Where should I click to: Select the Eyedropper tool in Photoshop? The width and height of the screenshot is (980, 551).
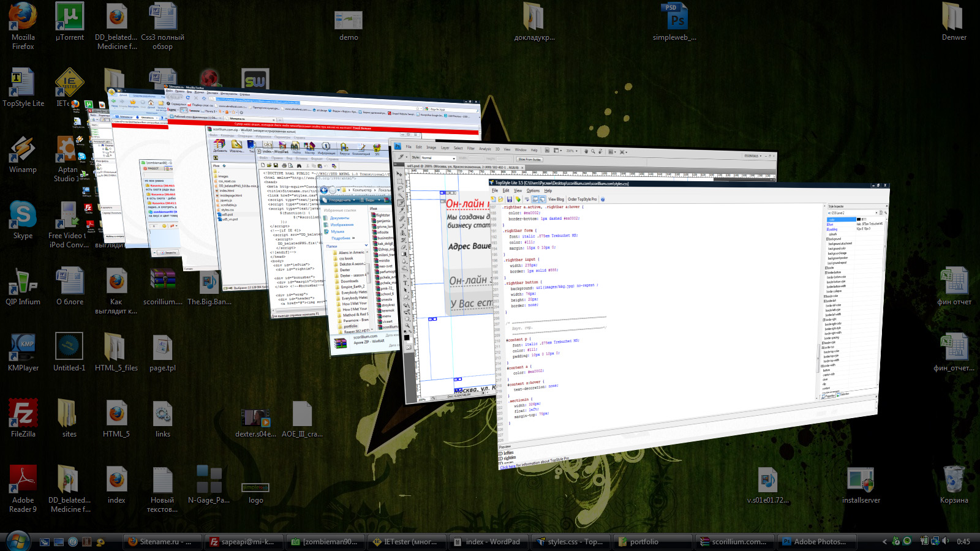tap(401, 211)
